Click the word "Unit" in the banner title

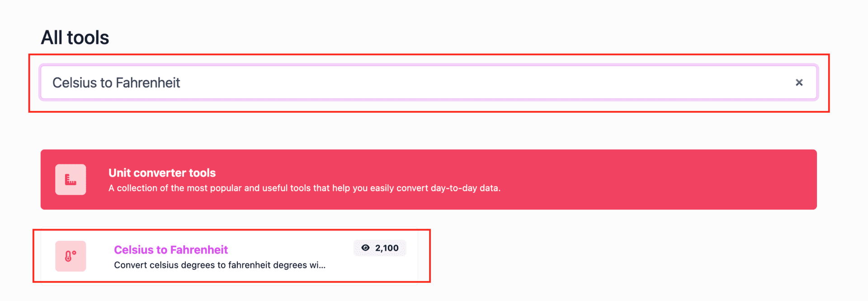(x=119, y=173)
